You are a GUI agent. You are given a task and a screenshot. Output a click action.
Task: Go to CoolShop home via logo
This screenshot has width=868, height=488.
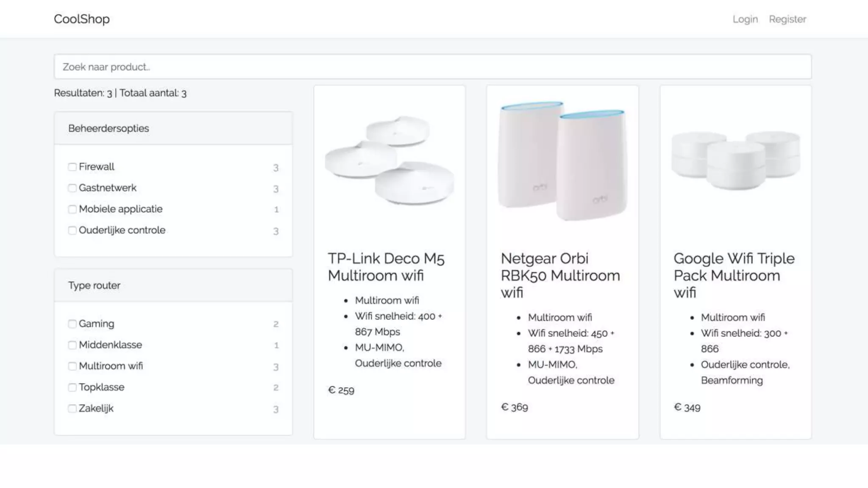pyautogui.click(x=82, y=19)
